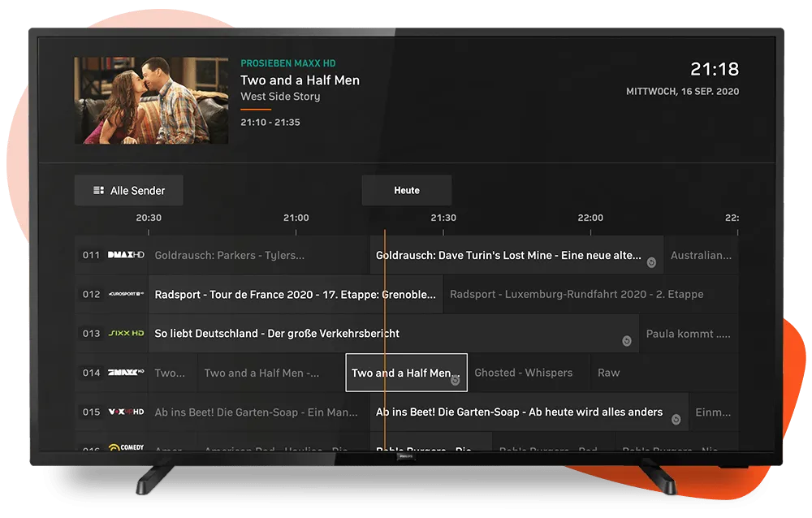Click the 21:00 timeline marker
This screenshot has height=518, width=812.
pos(296,218)
